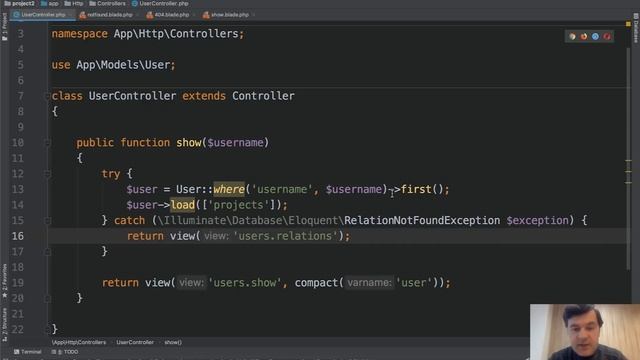
Task: Click 'App\Models\User' in the use statement
Action: tap(123, 65)
